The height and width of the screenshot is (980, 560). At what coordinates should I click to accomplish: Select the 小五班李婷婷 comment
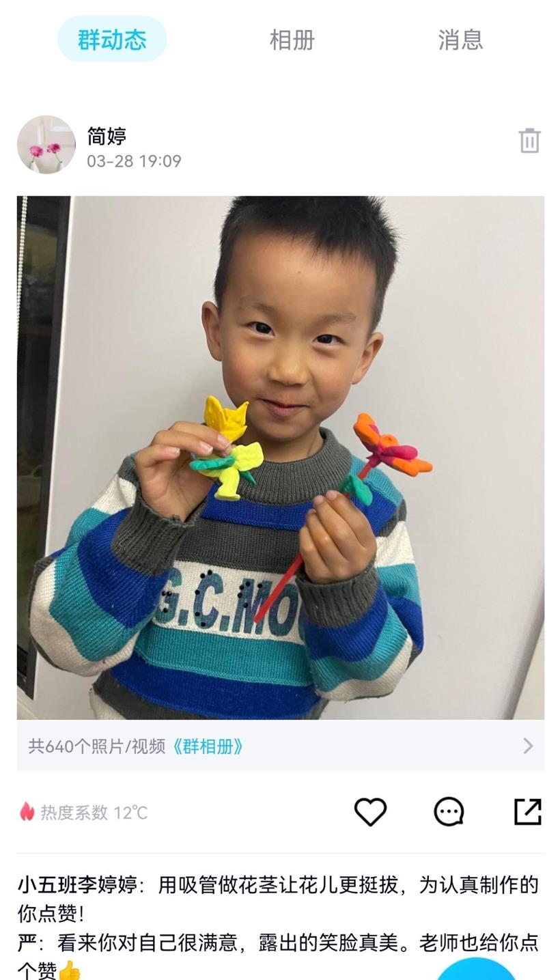pos(278,899)
